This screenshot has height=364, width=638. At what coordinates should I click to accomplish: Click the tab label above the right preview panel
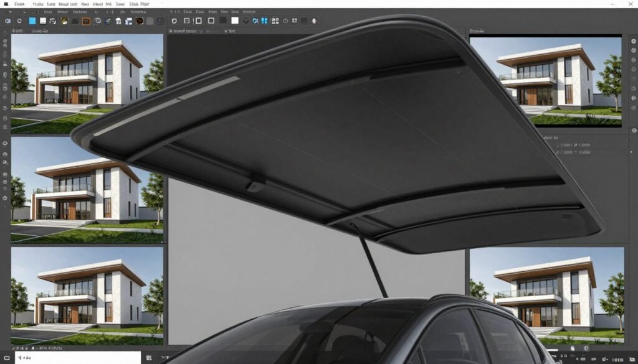pos(477,30)
